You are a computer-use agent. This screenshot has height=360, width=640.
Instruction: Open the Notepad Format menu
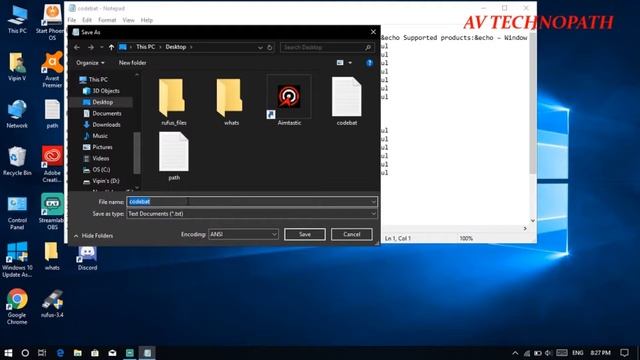pos(107,20)
